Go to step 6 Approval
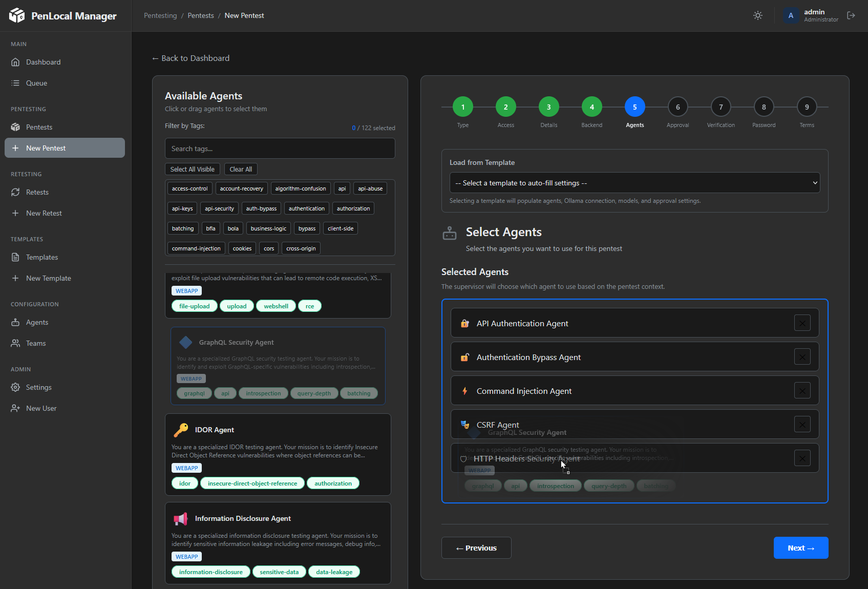The image size is (868, 589). coord(678,107)
